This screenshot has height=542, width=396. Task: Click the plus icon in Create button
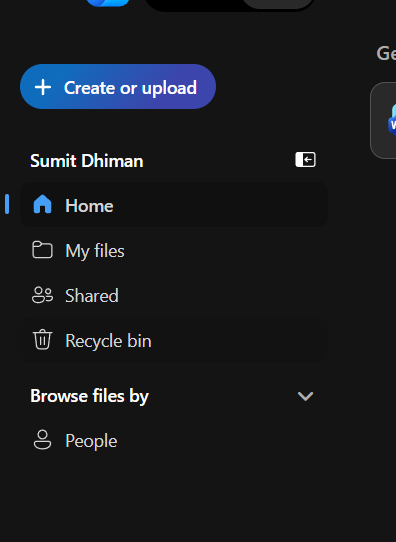click(x=43, y=87)
